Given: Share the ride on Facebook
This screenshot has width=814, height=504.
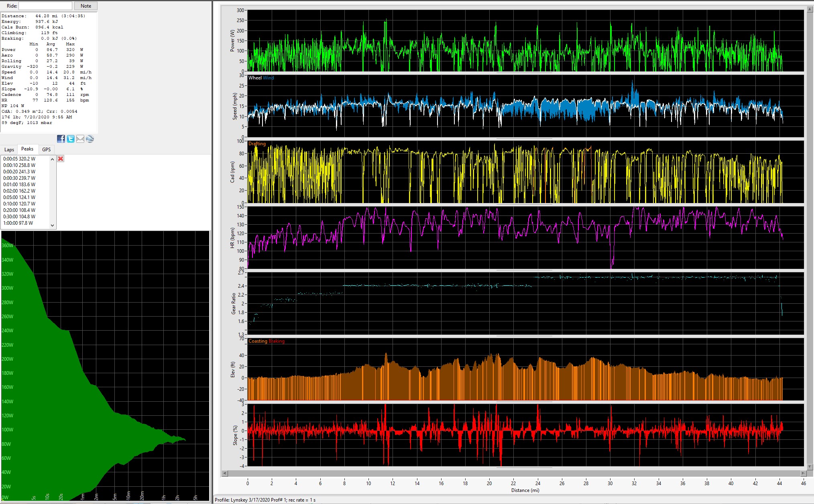Looking at the screenshot, I should pyautogui.click(x=61, y=139).
